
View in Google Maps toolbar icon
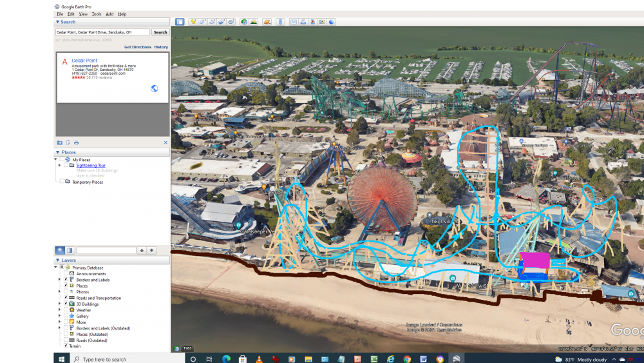pyautogui.click(x=322, y=22)
